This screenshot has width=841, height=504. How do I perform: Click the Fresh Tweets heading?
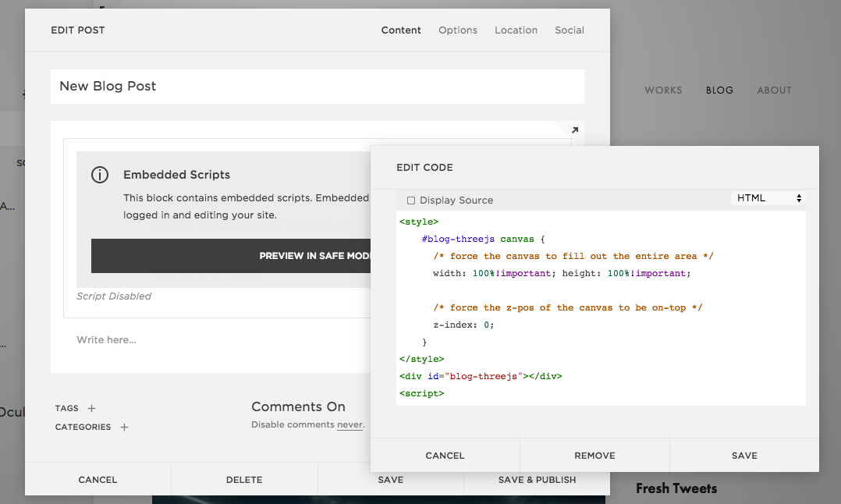676,488
